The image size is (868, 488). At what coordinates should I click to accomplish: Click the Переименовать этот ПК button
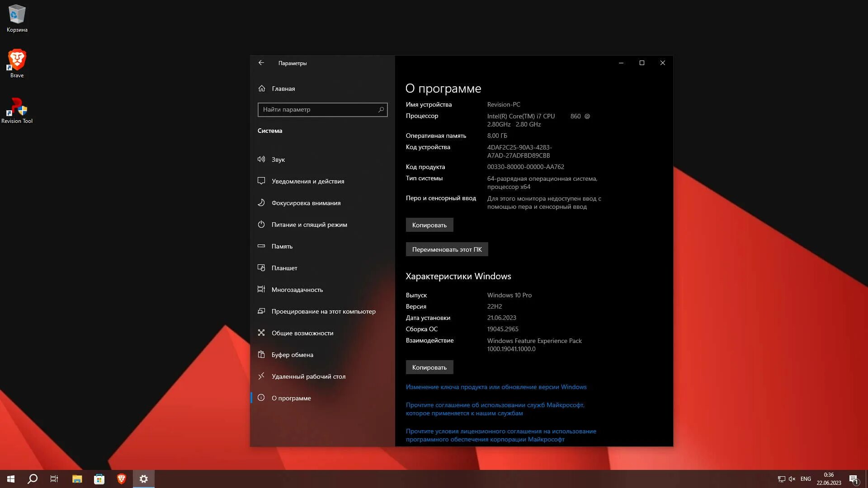pyautogui.click(x=446, y=249)
